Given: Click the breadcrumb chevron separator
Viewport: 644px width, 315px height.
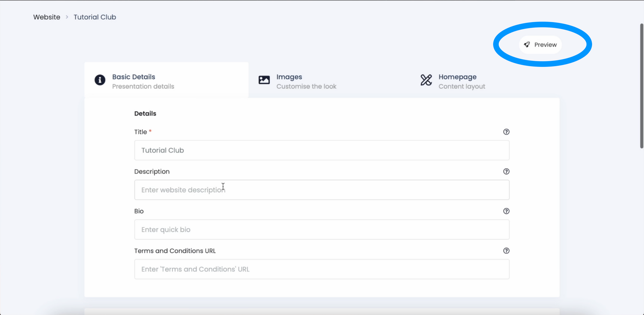Looking at the screenshot, I should coord(67,17).
